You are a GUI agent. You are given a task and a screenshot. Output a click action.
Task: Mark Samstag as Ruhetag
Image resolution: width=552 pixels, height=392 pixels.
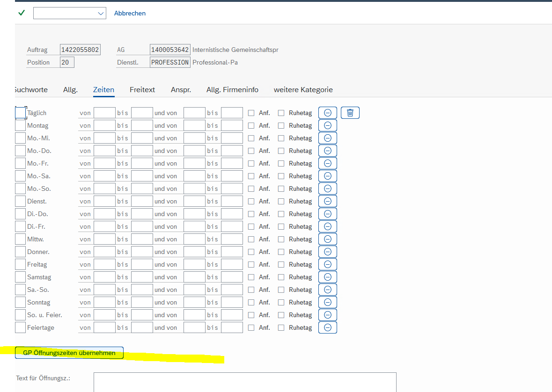tap(281, 277)
